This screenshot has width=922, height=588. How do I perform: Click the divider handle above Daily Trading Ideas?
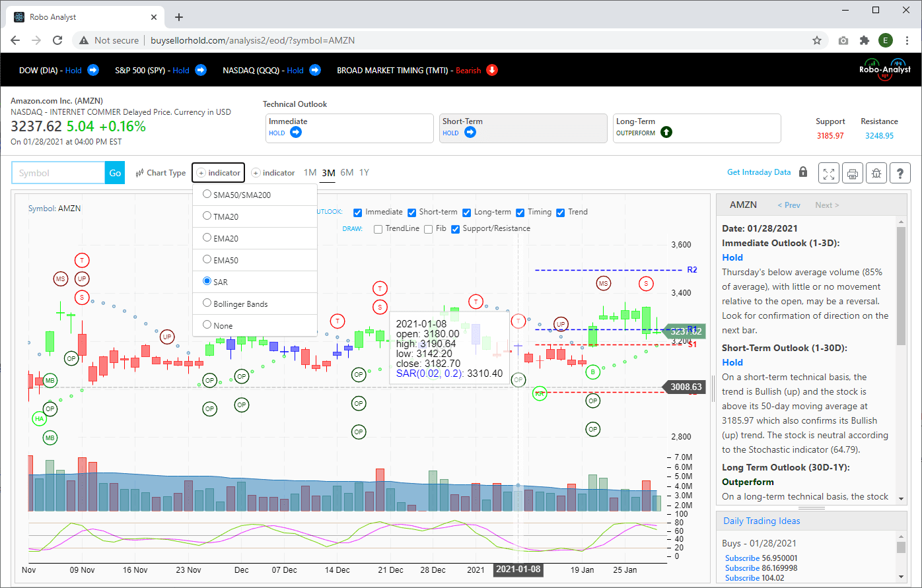click(811, 508)
